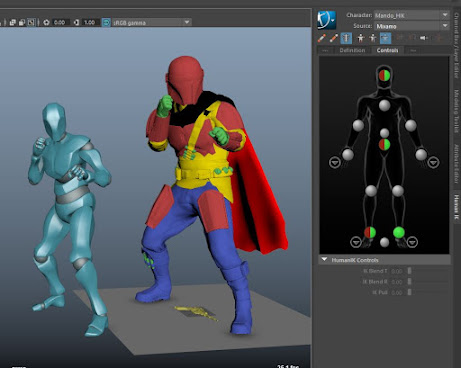Select the screen-right wrist effector
This screenshot has height=368, width=461.
click(421, 154)
